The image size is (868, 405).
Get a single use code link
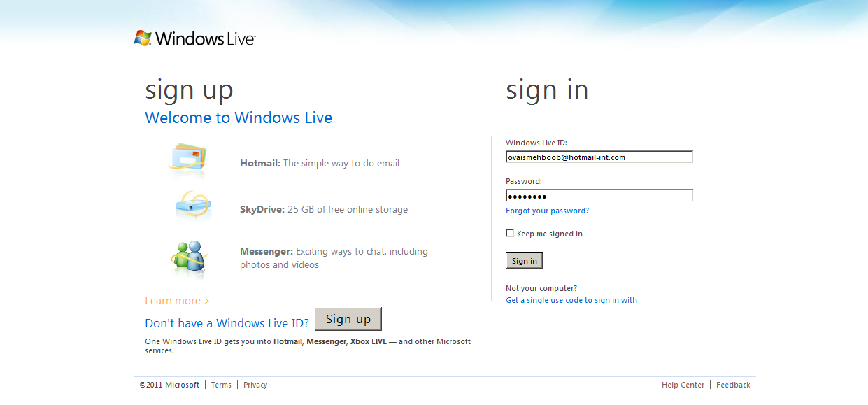tap(571, 300)
